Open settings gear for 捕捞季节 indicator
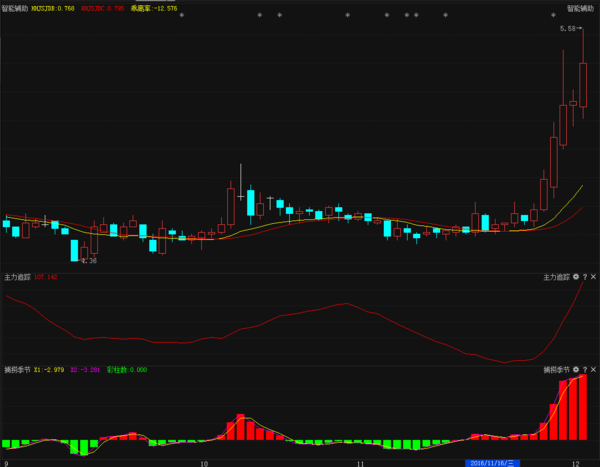 (576, 369)
